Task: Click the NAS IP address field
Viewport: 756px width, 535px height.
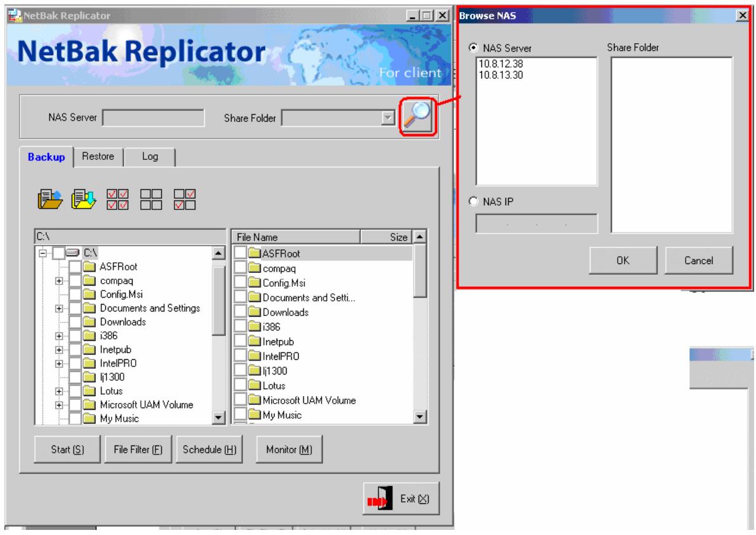Action: (x=537, y=224)
